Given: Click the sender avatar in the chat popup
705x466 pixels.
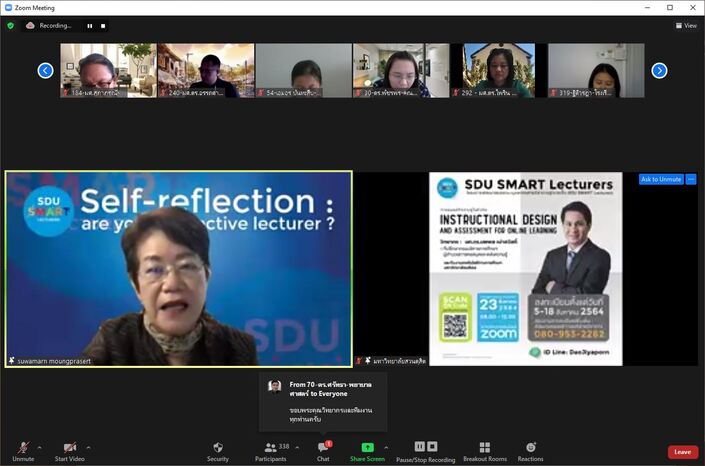Looking at the screenshot, I should (275, 386).
